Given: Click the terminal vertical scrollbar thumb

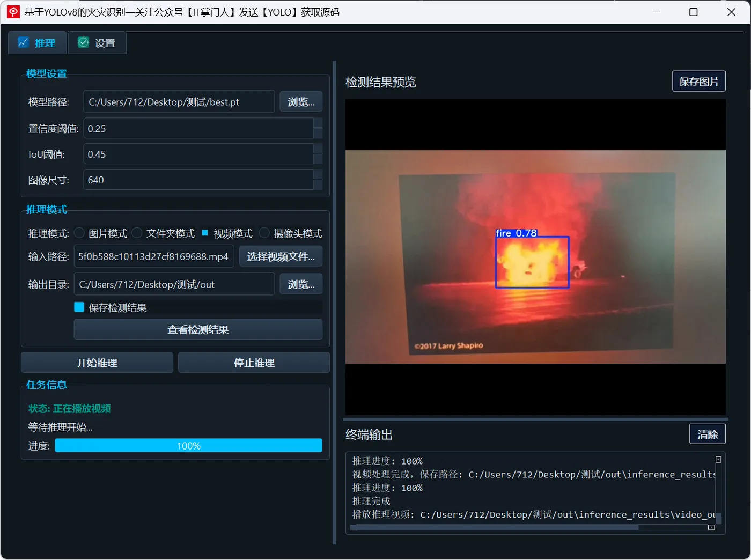Looking at the screenshot, I should tap(718, 518).
